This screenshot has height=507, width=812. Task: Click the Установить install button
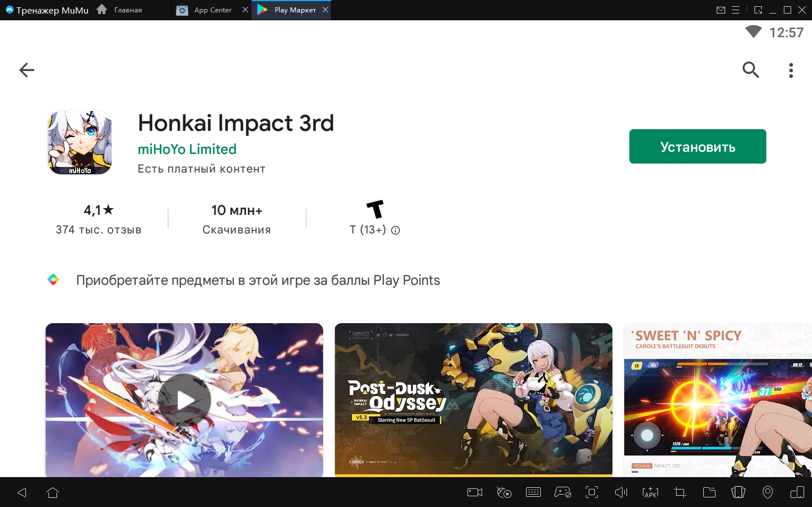698,147
